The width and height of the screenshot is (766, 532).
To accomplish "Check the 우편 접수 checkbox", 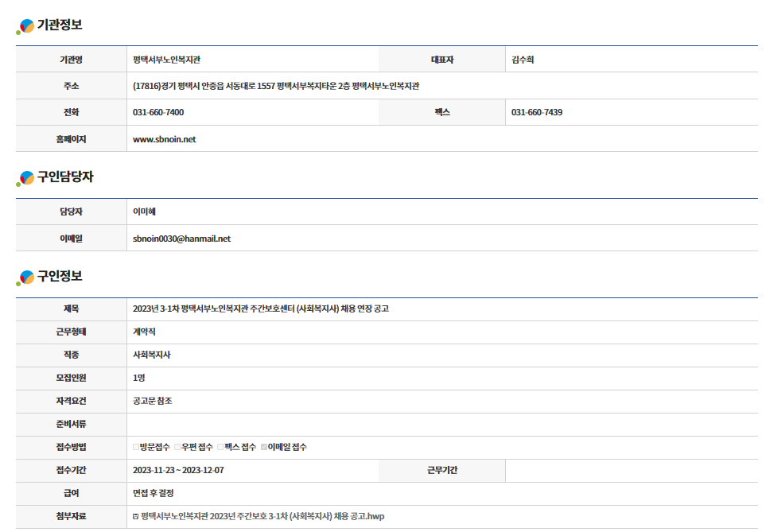I will pyautogui.click(x=178, y=447).
